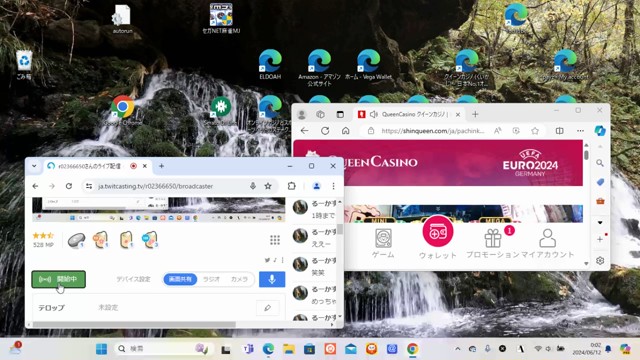640x360 pixels.
Task: Select ラジオ broadcast mode
Action: pos(211,279)
